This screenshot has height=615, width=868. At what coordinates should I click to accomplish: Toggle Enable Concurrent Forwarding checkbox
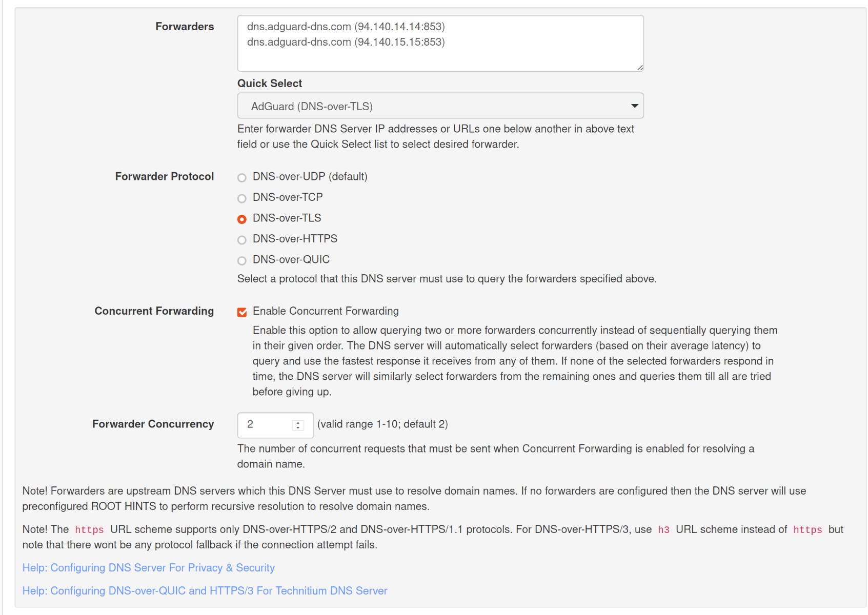click(242, 312)
